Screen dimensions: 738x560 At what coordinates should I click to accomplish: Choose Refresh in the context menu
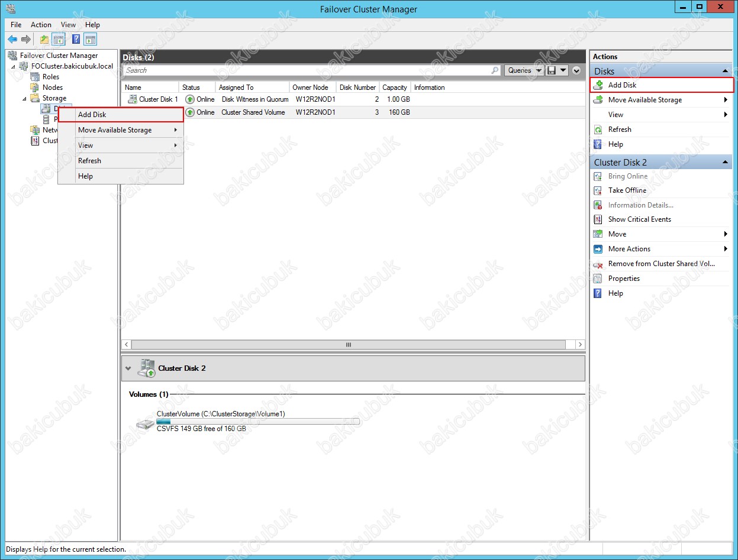click(x=121, y=161)
